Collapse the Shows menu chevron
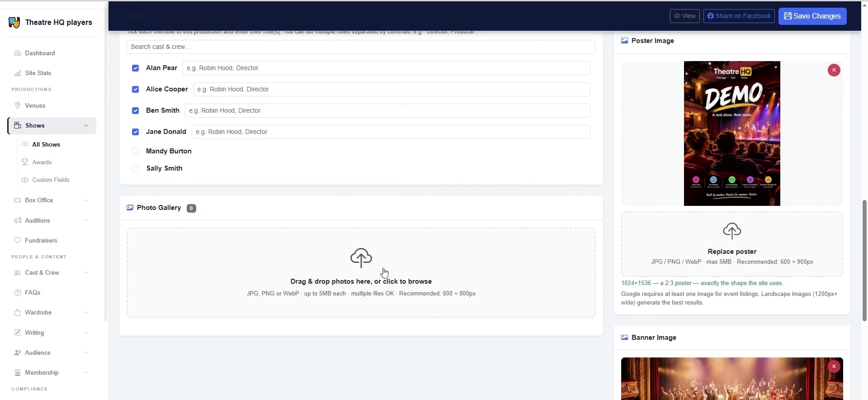This screenshot has height=400, width=868. (86, 125)
